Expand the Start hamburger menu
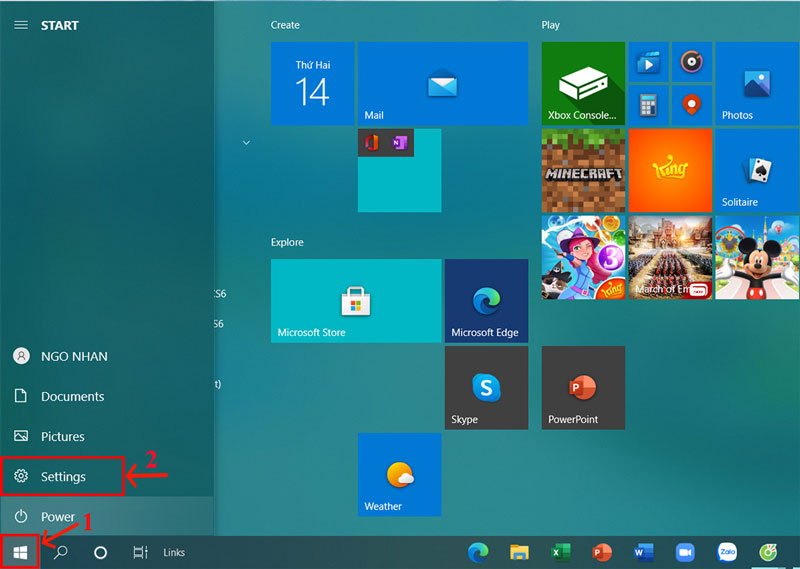 (21, 25)
